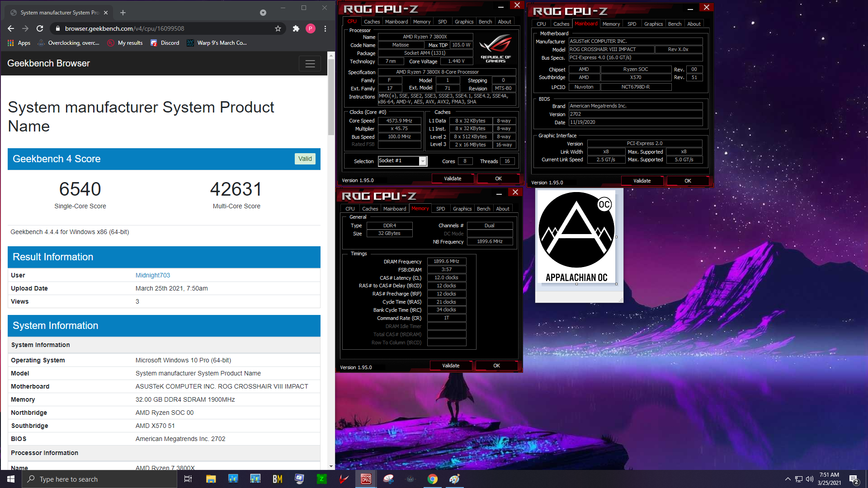Image resolution: width=868 pixels, height=488 pixels.
Task: Open Paint from taskbar
Action: (454, 479)
